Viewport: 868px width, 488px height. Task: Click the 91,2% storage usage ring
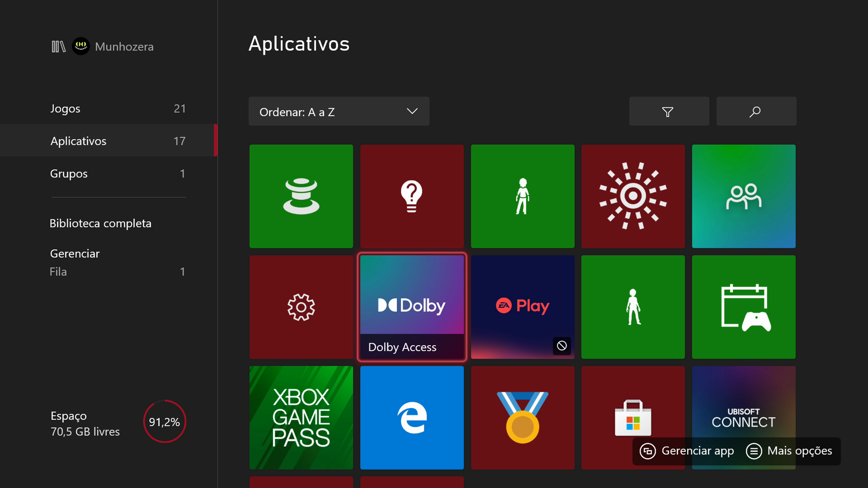coord(164,421)
